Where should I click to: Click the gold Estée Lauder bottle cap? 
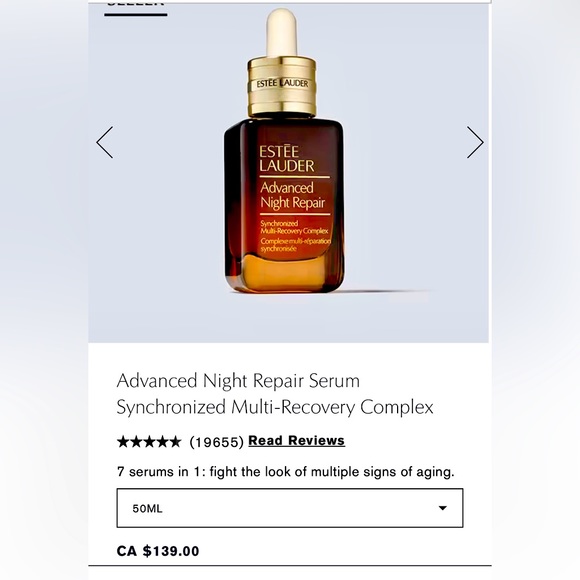point(282,86)
